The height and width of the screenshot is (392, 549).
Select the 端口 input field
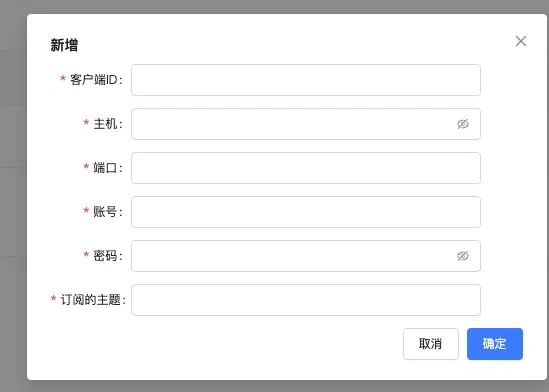tap(306, 168)
